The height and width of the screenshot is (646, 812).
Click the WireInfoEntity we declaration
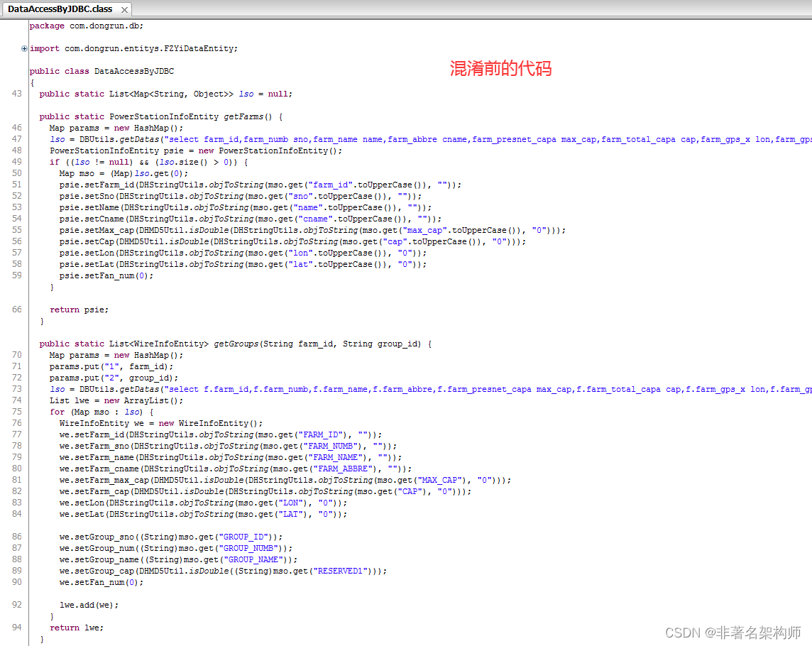tap(161, 424)
